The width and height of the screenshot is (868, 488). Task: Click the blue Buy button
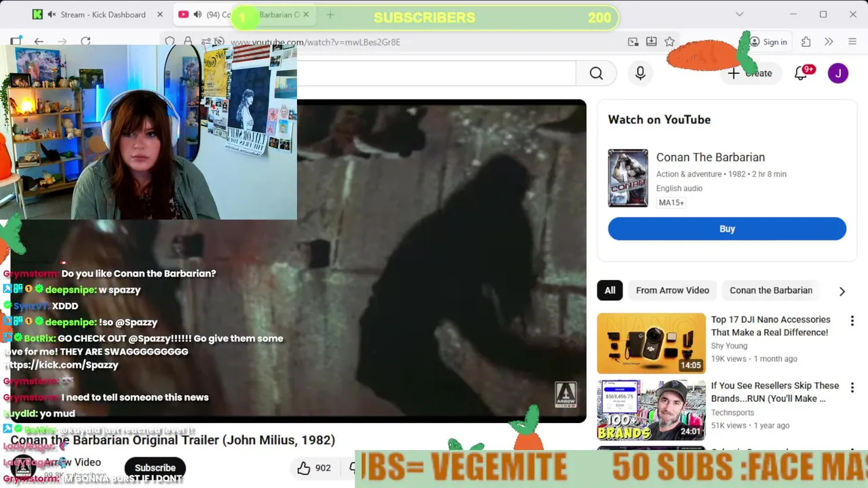pos(727,228)
